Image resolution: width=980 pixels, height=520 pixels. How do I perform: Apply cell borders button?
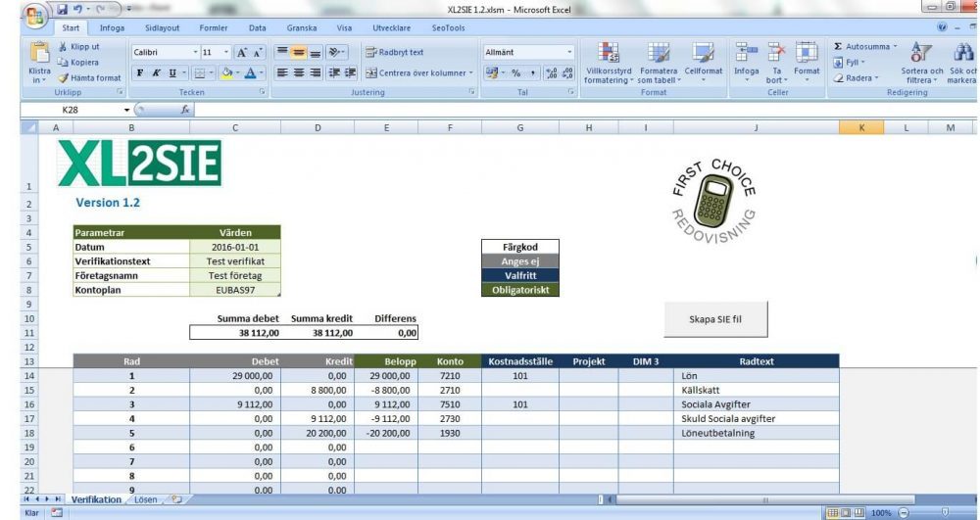pyautogui.click(x=199, y=73)
